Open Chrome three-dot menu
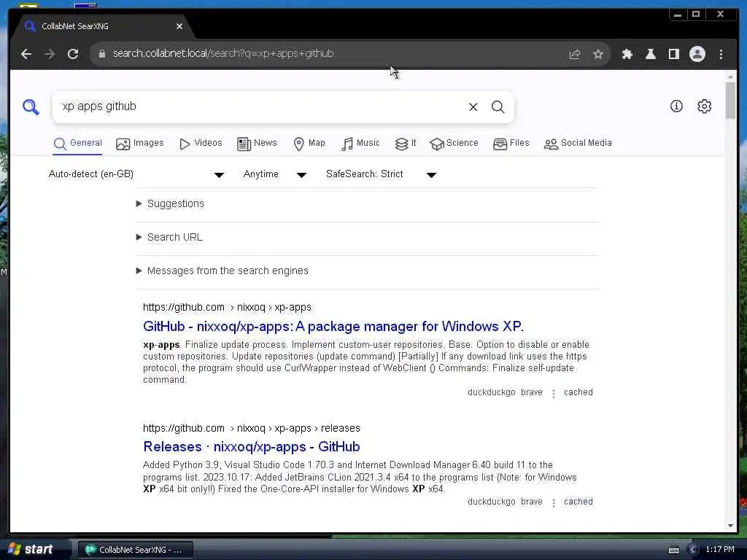Image resolution: width=747 pixels, height=560 pixels. (x=721, y=54)
